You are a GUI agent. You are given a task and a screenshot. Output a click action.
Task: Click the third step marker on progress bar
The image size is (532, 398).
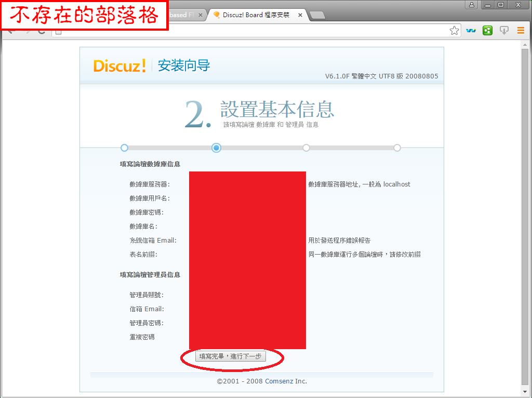pos(306,148)
